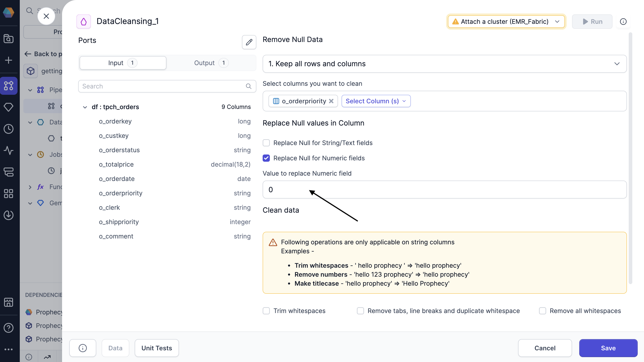
Task: Click the info icon next to Run
Action: 623,22
